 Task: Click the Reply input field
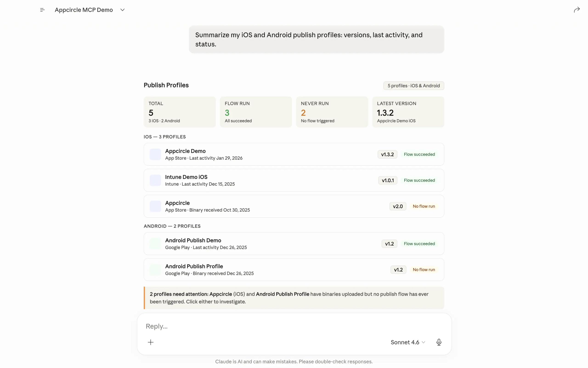294,326
